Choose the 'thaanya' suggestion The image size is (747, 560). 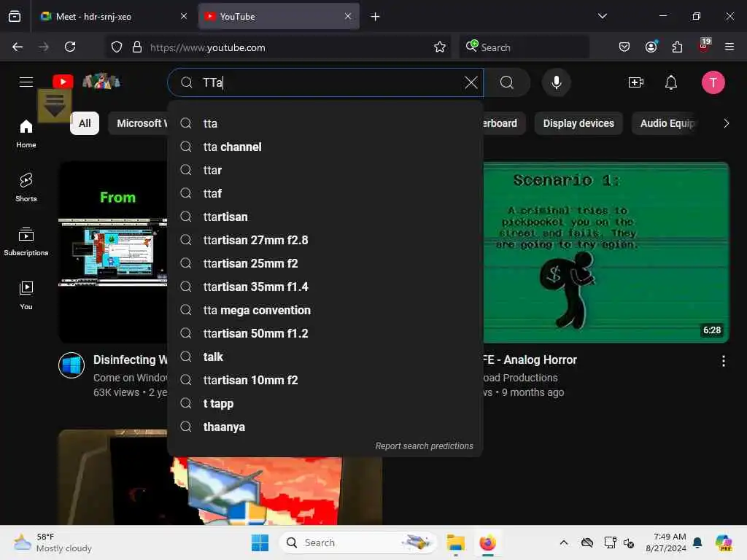(x=325, y=427)
